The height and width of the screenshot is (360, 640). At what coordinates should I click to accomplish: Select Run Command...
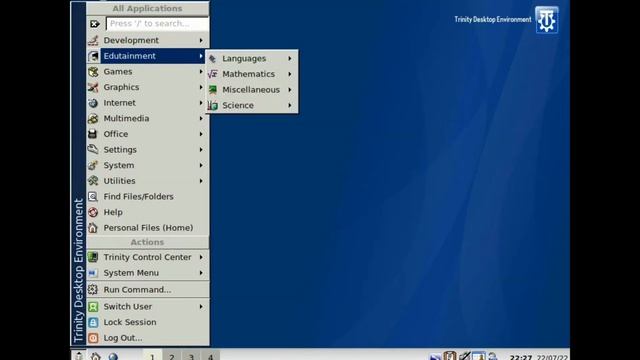[x=147, y=289]
